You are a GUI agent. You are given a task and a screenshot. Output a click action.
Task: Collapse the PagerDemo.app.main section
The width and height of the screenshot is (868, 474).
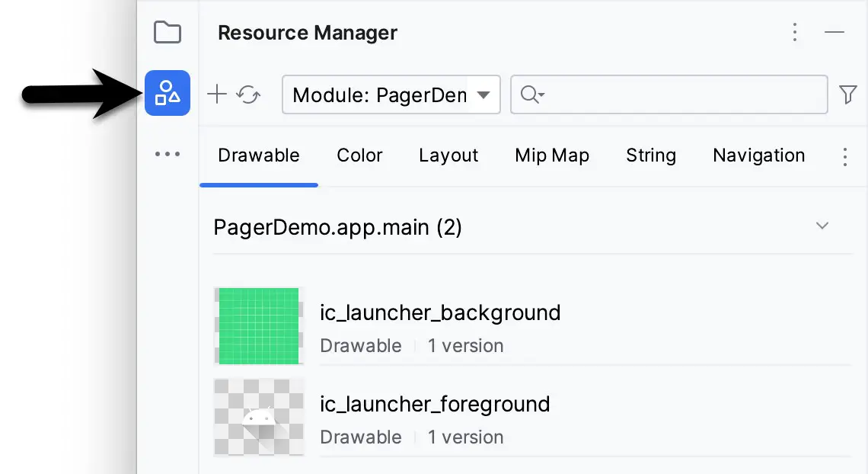pyautogui.click(x=822, y=226)
